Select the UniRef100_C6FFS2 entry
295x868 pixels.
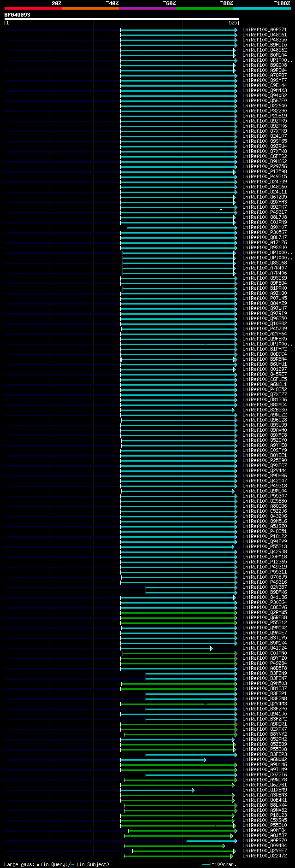[x=265, y=156]
